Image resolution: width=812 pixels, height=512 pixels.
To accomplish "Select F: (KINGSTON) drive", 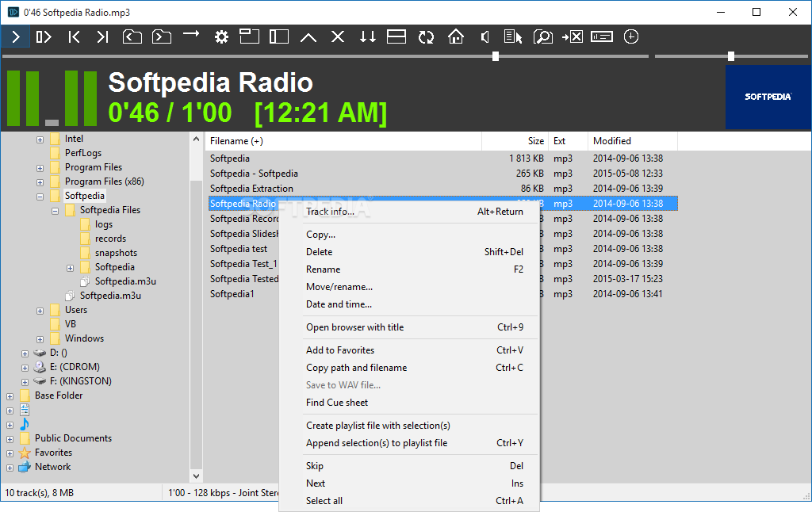I will (x=81, y=381).
